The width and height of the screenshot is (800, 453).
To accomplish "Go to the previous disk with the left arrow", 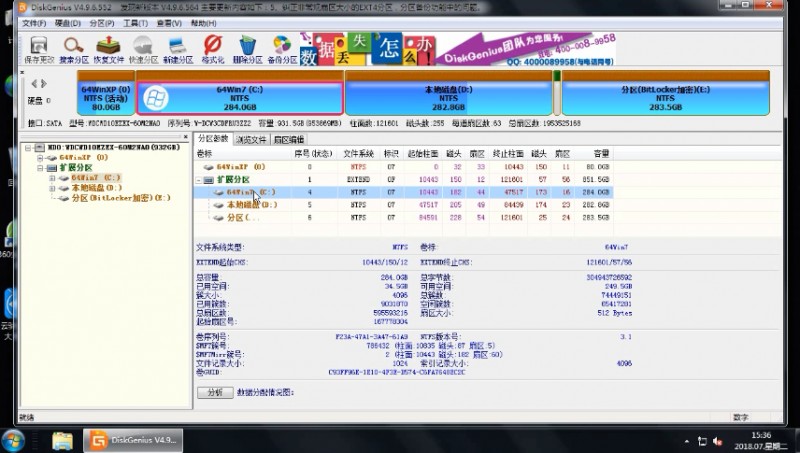I will (34, 83).
